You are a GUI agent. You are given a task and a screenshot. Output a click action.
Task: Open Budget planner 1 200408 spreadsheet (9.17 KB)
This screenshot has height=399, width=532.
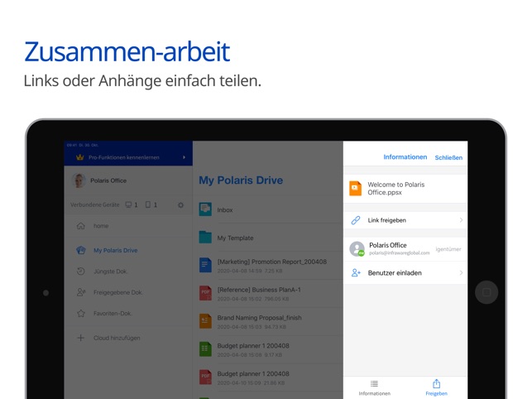pos(271,349)
